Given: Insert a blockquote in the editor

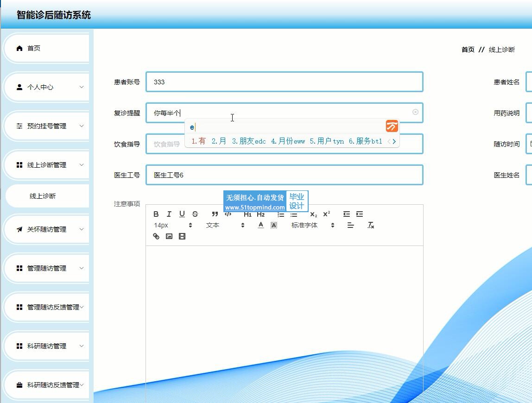Looking at the screenshot, I should (x=215, y=214).
